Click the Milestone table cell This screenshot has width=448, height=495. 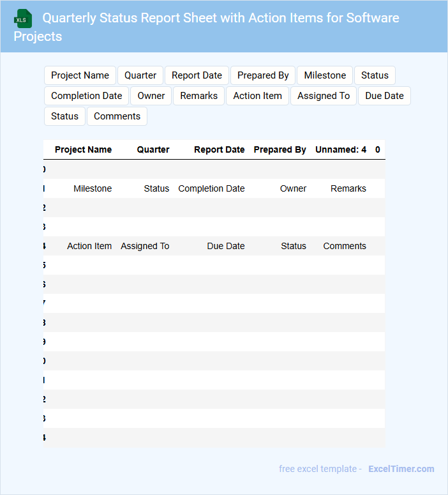[93, 188]
